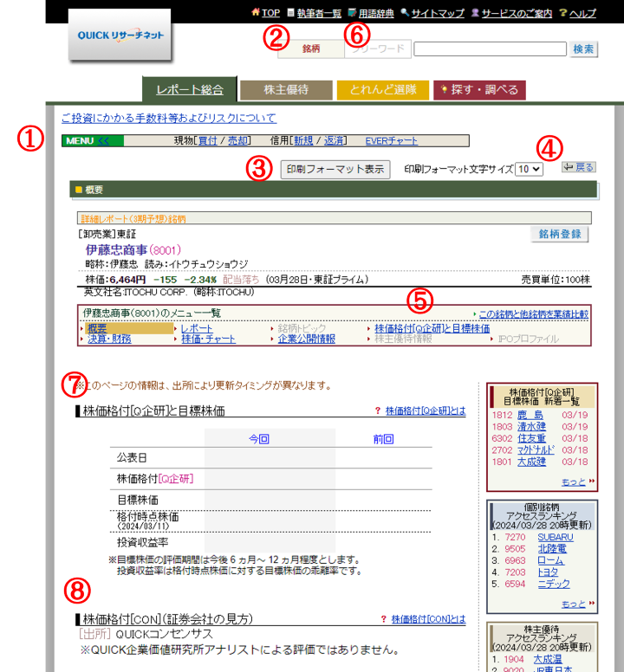Open print font size dropdown
Screen dimensions: 624x672
pyautogui.click(x=529, y=169)
